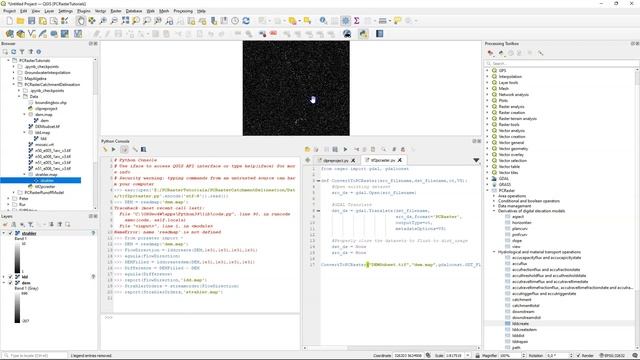Viewport: 640px width, 360px height.
Task: Open Python Console help icon
Action: pos(144,149)
